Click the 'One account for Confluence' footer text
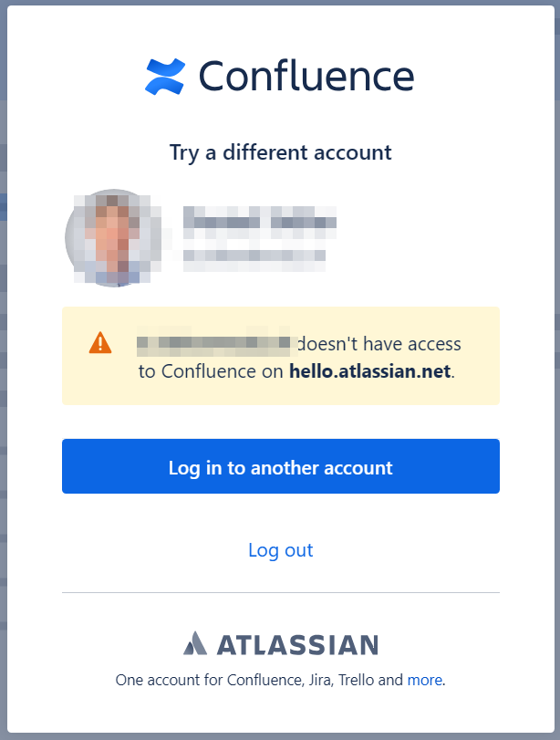Viewport: 560px width, 740px height. click(259, 680)
